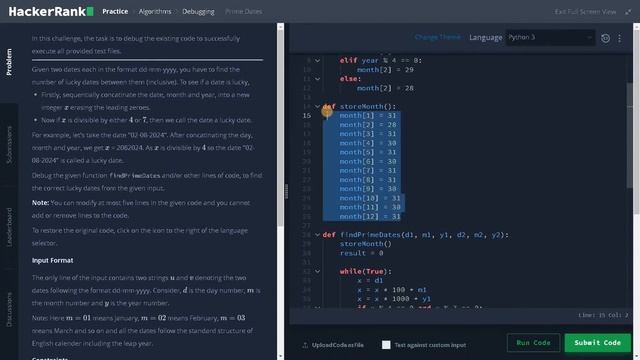Click the problem panel scrollbar

point(280,129)
